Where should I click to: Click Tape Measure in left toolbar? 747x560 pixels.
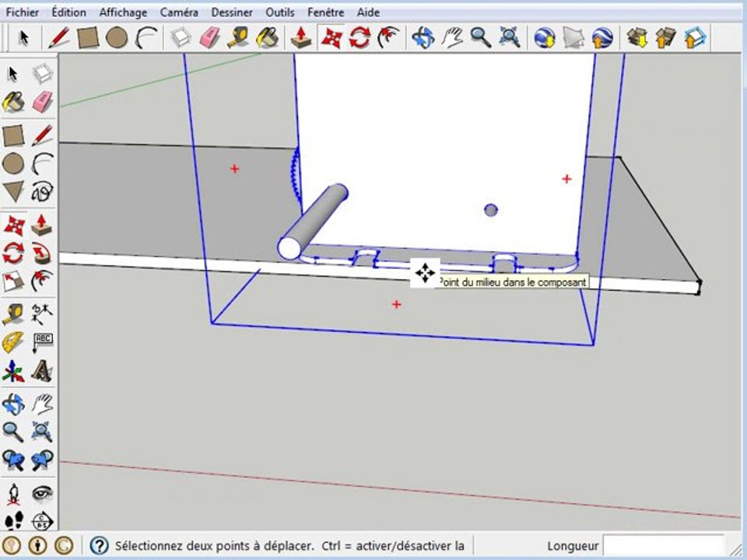pyautogui.click(x=13, y=314)
